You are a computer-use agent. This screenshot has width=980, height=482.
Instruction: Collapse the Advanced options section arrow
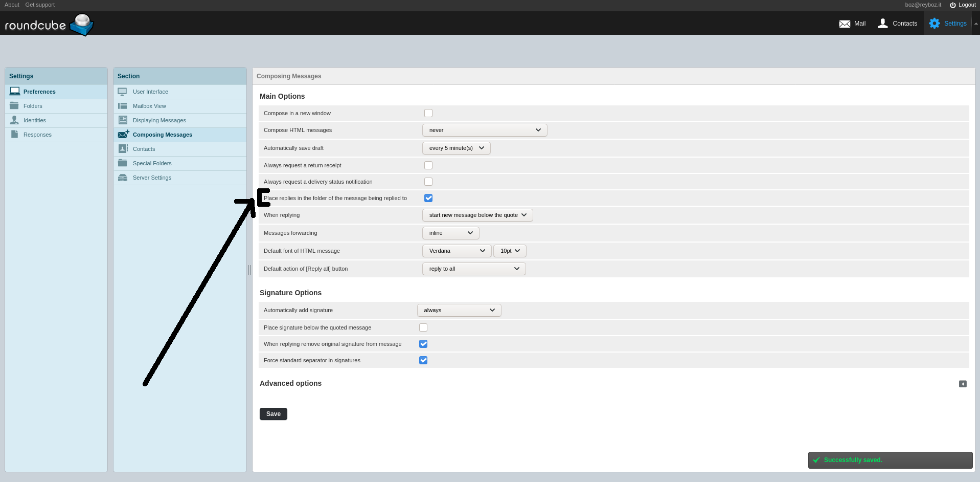click(x=963, y=384)
